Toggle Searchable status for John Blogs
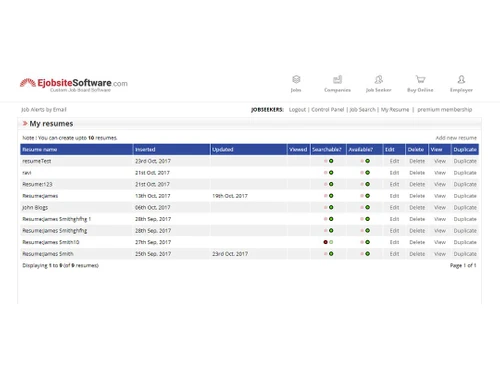The image size is (500, 375). point(328,207)
